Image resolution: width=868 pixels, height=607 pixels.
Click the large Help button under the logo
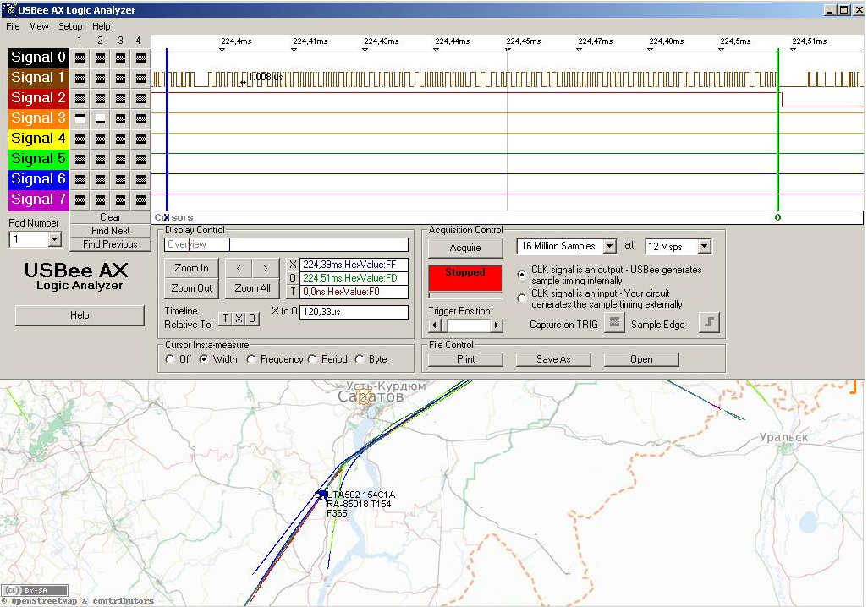click(x=80, y=315)
